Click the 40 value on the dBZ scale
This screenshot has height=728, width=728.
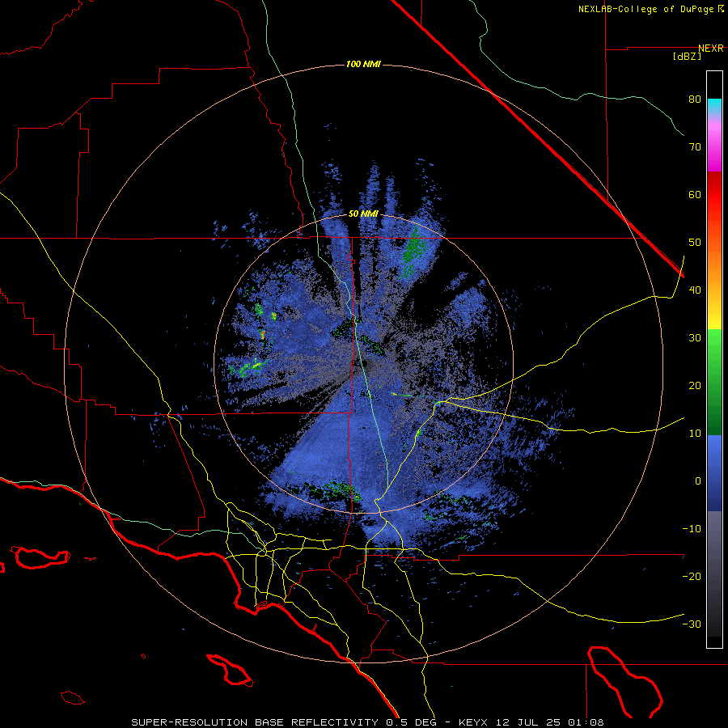pyautogui.click(x=695, y=290)
